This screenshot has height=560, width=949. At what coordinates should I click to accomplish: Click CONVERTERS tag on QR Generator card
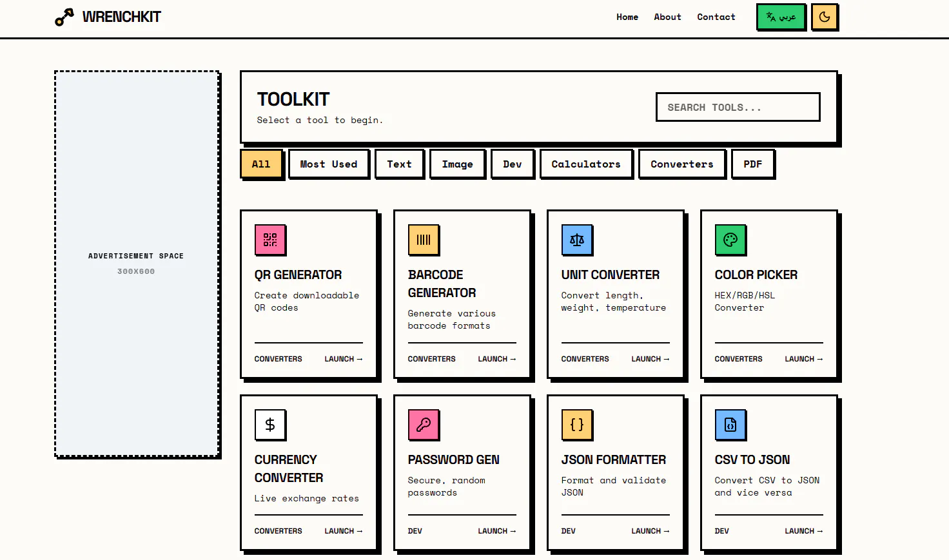278,359
